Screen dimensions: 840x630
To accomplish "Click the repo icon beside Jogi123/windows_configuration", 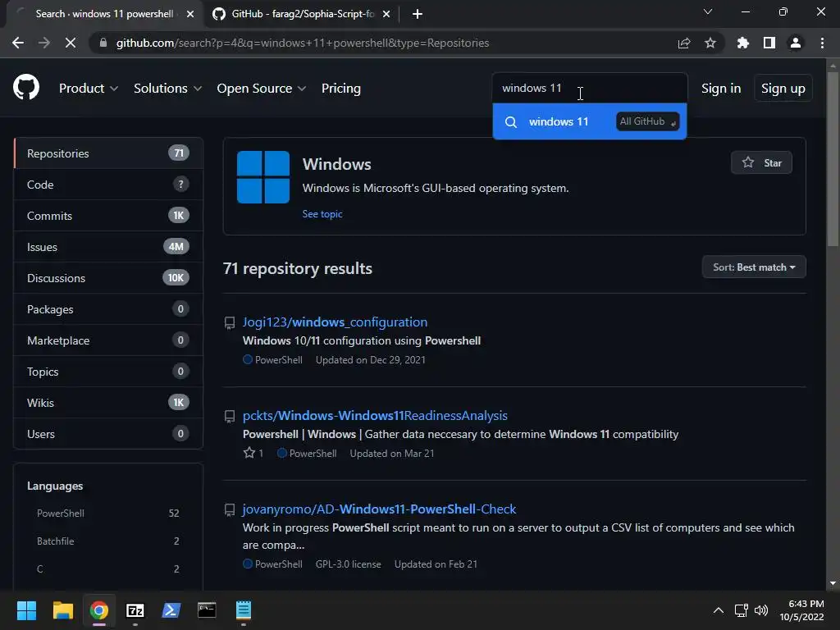I will 230,322.
